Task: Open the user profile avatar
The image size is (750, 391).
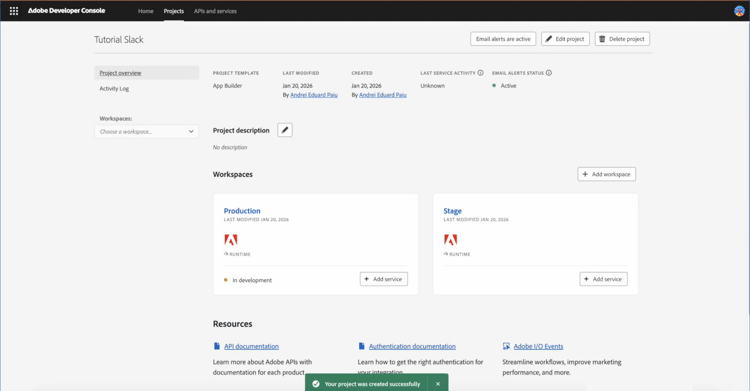Action: pyautogui.click(x=739, y=11)
